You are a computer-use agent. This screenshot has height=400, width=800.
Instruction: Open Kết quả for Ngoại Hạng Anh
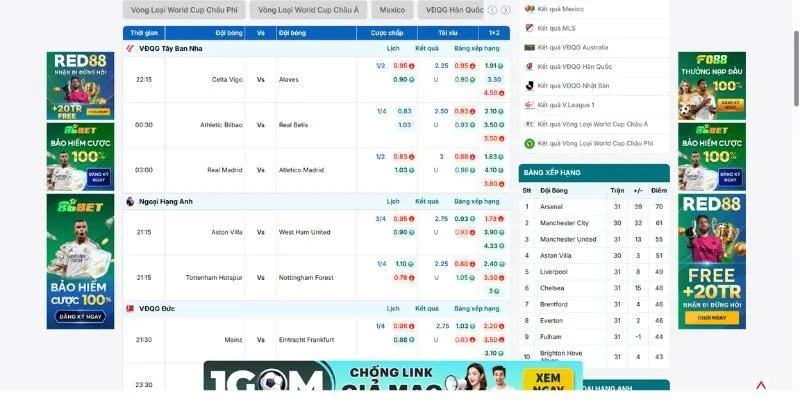point(427,202)
